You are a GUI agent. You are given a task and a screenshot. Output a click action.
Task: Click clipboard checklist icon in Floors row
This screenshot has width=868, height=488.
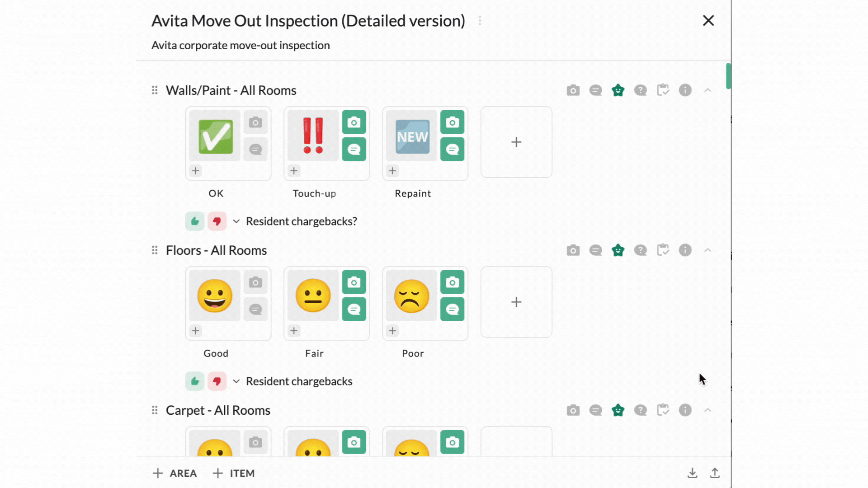[x=663, y=250]
